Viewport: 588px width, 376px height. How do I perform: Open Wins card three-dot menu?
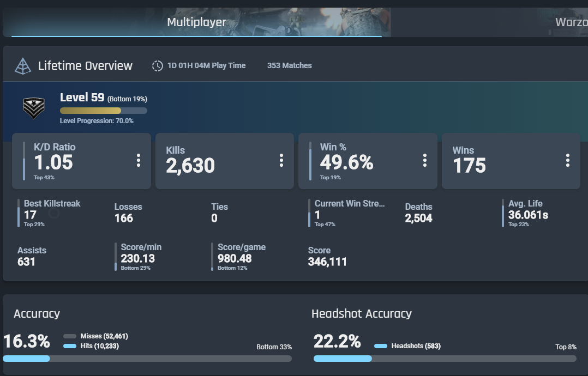(568, 160)
